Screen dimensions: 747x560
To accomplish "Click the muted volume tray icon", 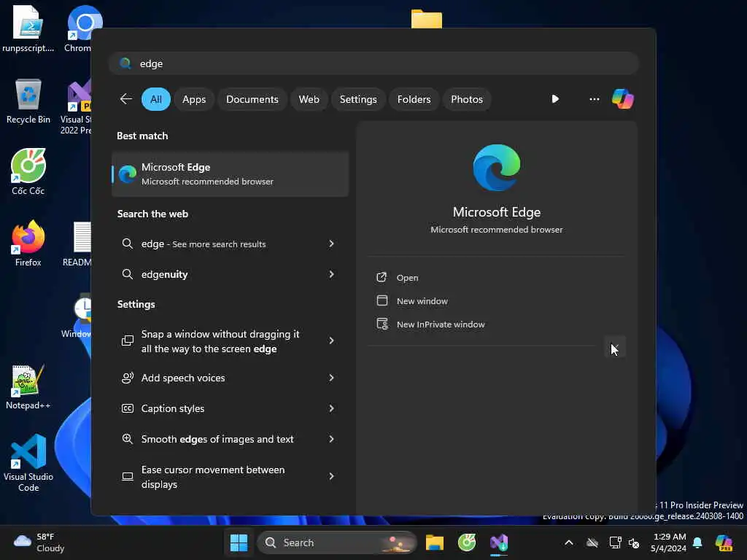I will click(x=634, y=542).
